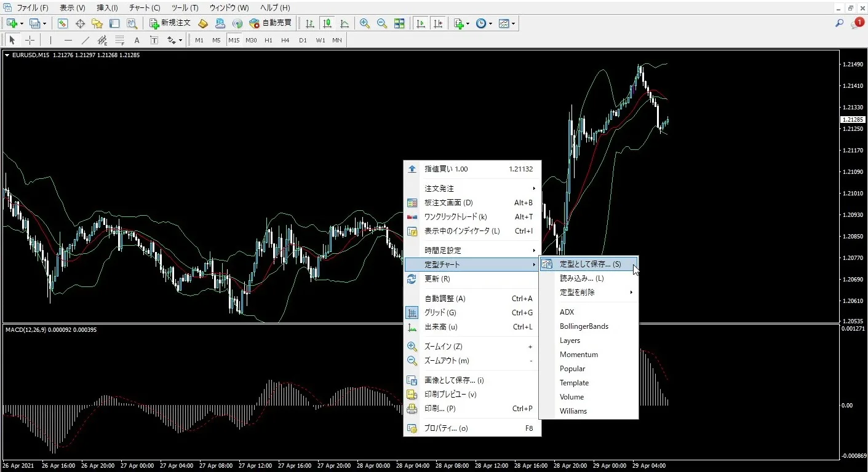This screenshot has height=472, width=868.
Task: Toggle the chart auto scroll button
Action: tap(421, 23)
